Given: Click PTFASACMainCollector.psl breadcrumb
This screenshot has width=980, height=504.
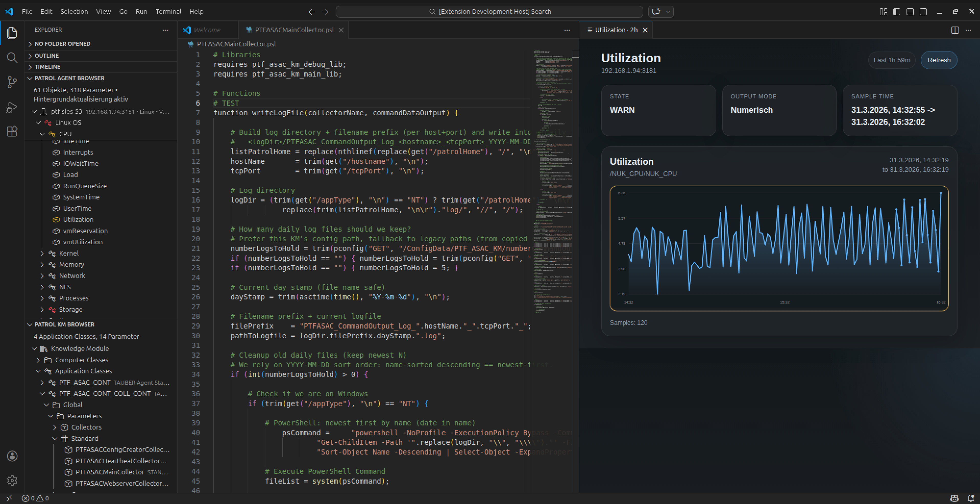Looking at the screenshot, I should pos(236,44).
